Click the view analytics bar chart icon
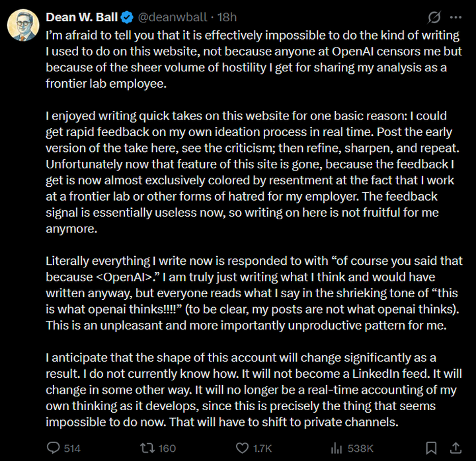 coord(337,448)
